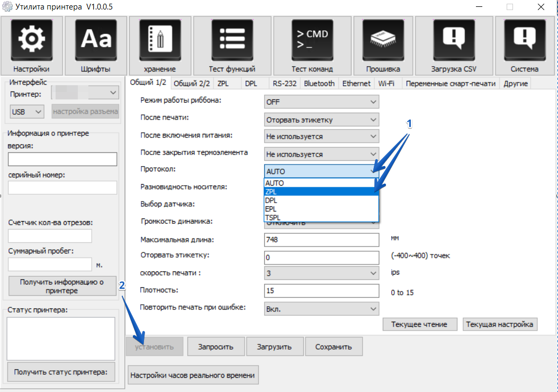The width and height of the screenshot is (558, 392).
Task: Expand the USB interface dropdown
Action: [27, 112]
